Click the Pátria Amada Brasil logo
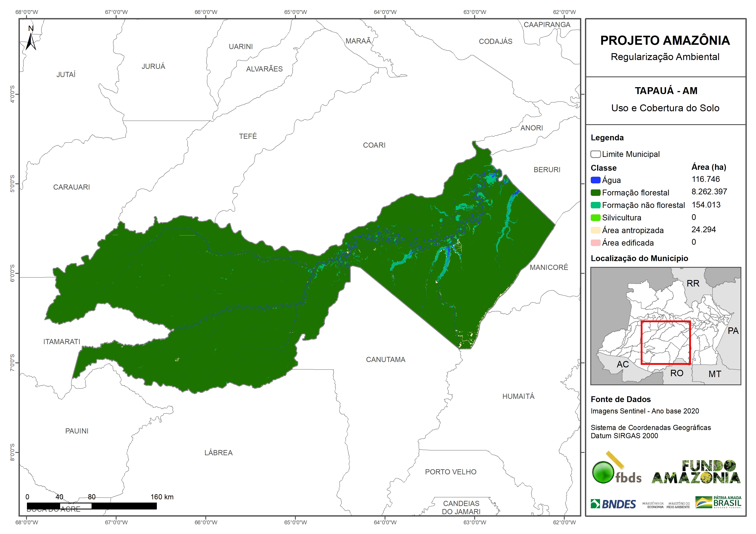This screenshot has height=534, width=756. pos(719,502)
